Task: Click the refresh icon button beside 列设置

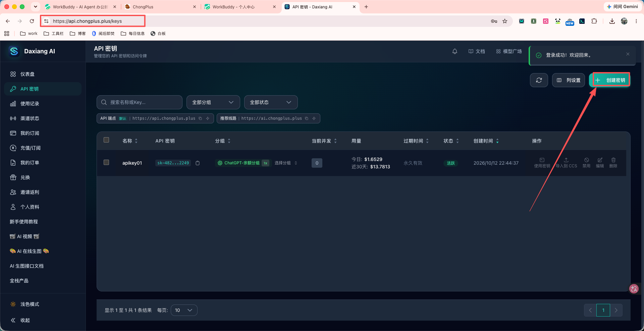Action: 539,80
